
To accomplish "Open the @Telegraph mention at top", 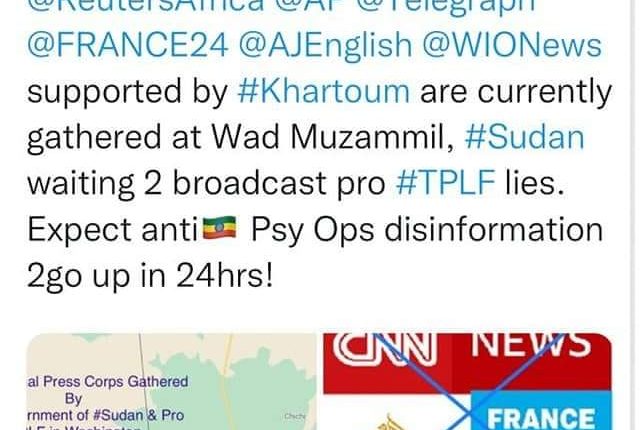I will (446, 7).
